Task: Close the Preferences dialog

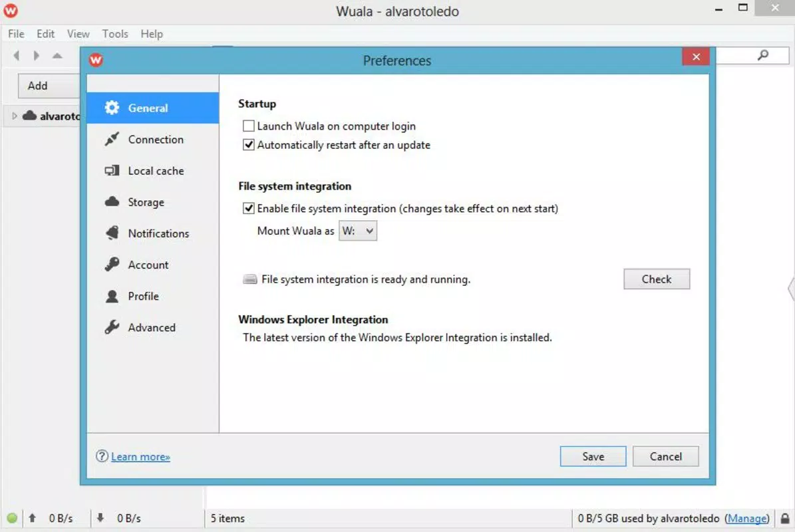Action: click(696, 57)
